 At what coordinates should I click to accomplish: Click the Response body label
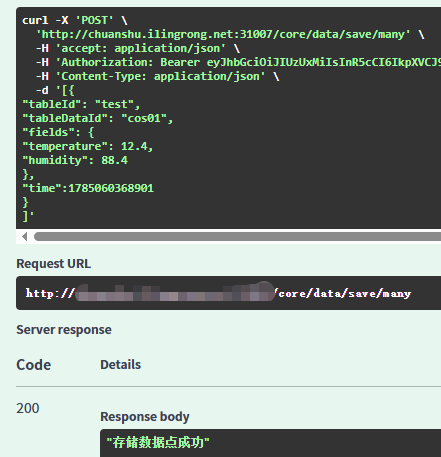tap(145, 417)
